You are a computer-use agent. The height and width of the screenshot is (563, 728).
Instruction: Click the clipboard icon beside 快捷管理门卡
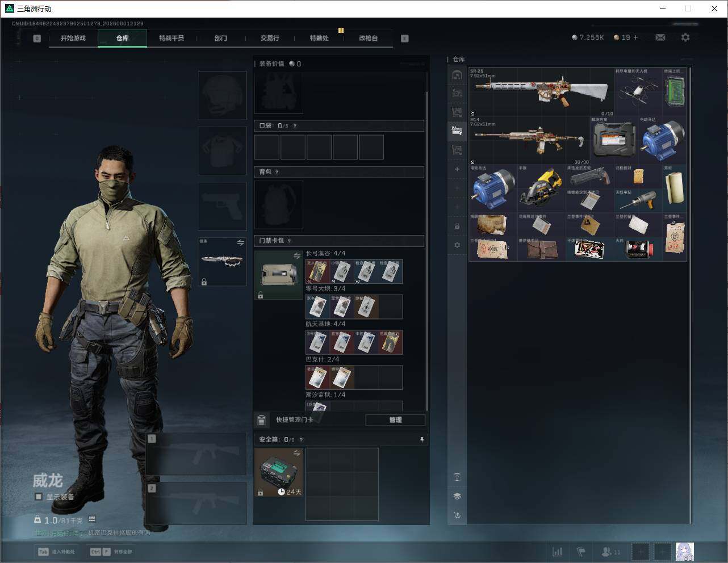coord(261,420)
